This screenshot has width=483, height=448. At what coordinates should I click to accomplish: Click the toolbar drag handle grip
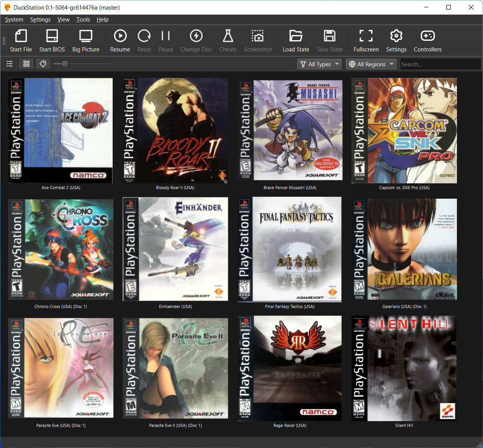click(x=4, y=41)
